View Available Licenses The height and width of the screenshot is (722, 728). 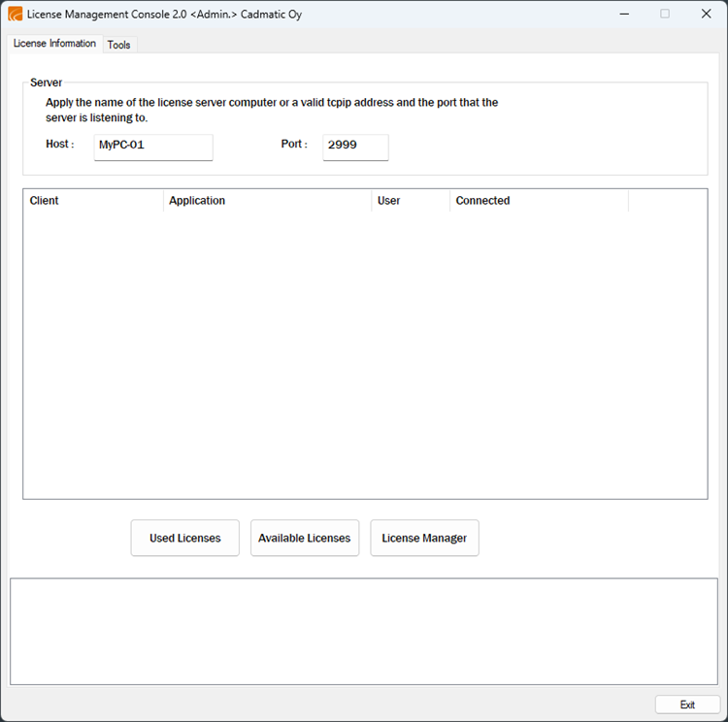point(305,538)
